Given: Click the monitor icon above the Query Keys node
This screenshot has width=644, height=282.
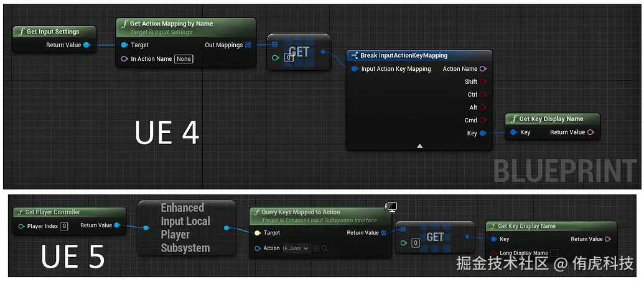Looking at the screenshot, I should coord(391,207).
